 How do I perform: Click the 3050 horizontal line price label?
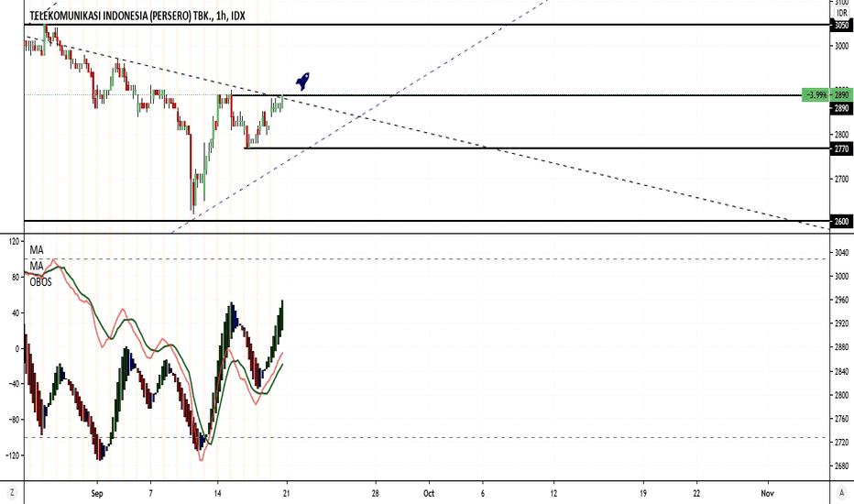[x=841, y=25]
